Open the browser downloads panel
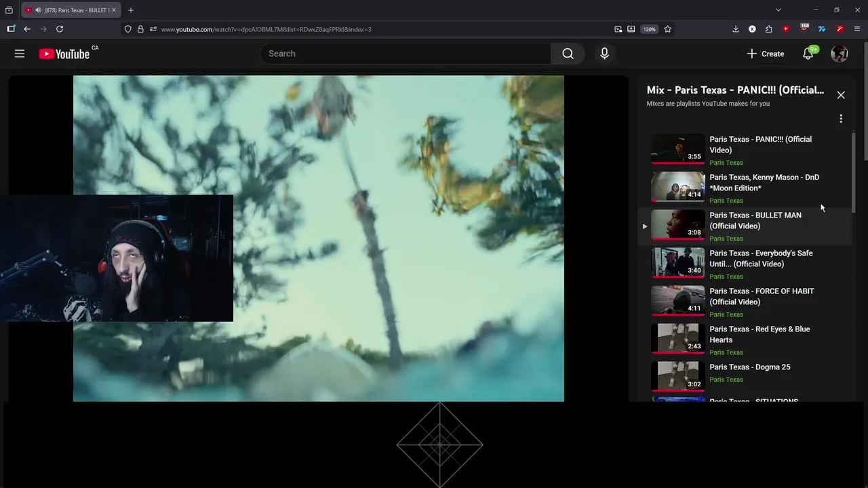Image resolution: width=868 pixels, height=488 pixels. tap(736, 29)
